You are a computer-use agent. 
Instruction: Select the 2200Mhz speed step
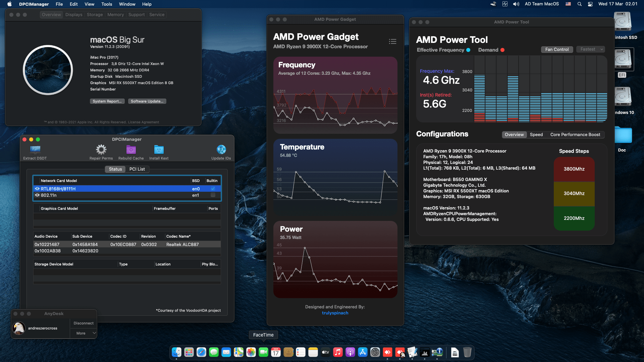point(574,218)
